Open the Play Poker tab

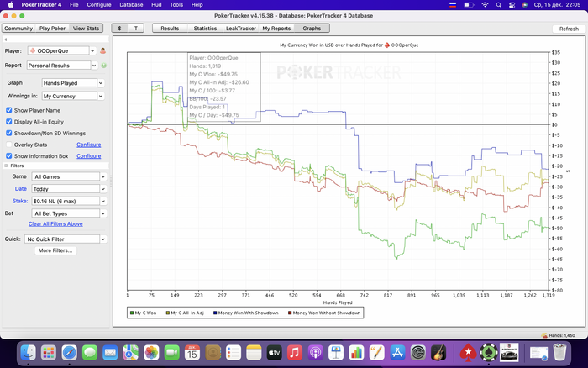[x=52, y=28]
